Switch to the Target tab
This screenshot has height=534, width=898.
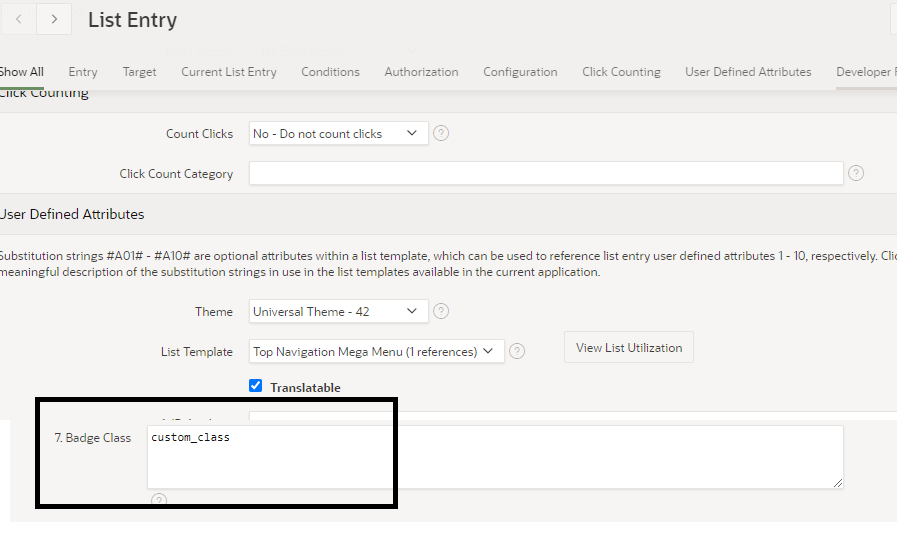tap(139, 72)
